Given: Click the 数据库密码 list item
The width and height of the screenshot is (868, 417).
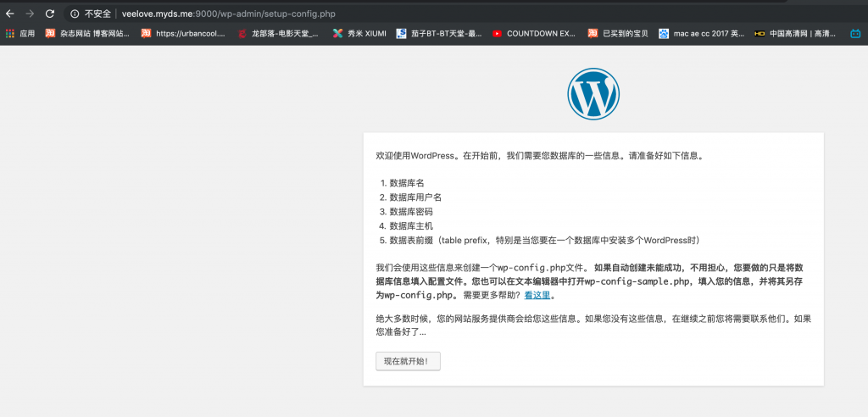Looking at the screenshot, I should click(x=411, y=212).
